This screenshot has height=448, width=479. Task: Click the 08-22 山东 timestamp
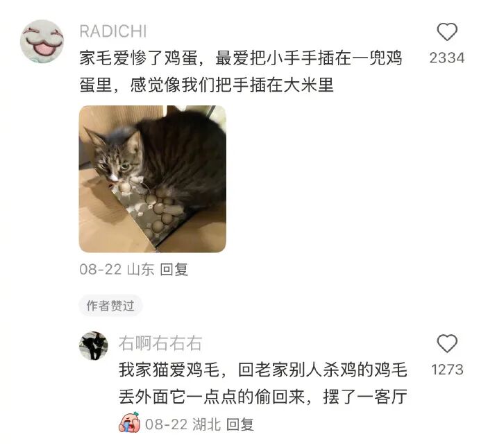pos(117,270)
